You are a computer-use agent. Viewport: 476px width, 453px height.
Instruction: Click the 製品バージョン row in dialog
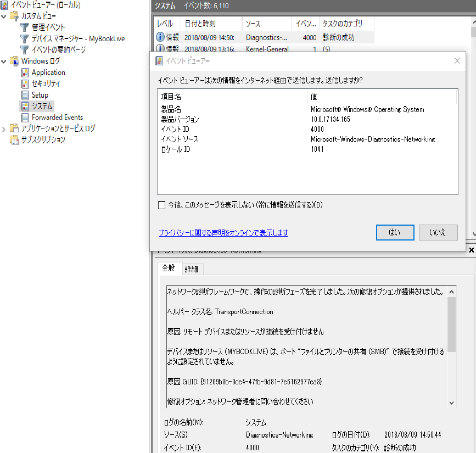point(307,119)
